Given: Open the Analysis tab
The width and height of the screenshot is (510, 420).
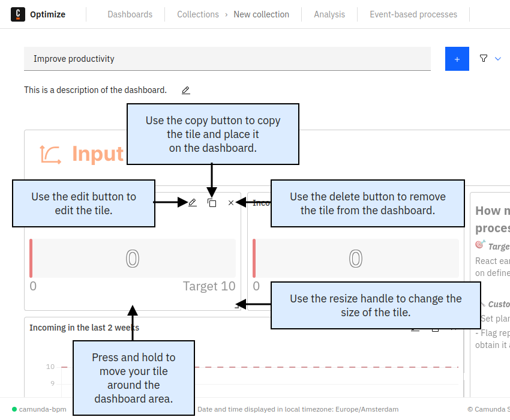Looking at the screenshot, I should [x=329, y=14].
